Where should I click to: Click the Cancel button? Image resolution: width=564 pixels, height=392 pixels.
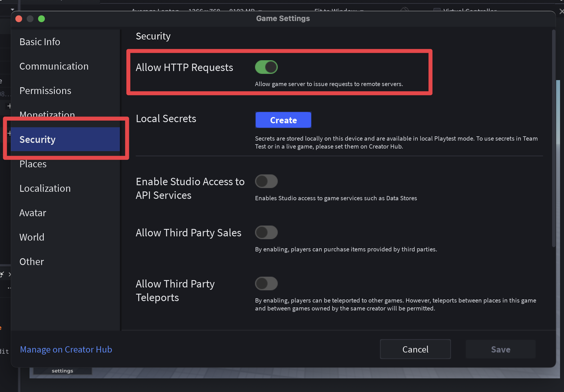(415, 349)
